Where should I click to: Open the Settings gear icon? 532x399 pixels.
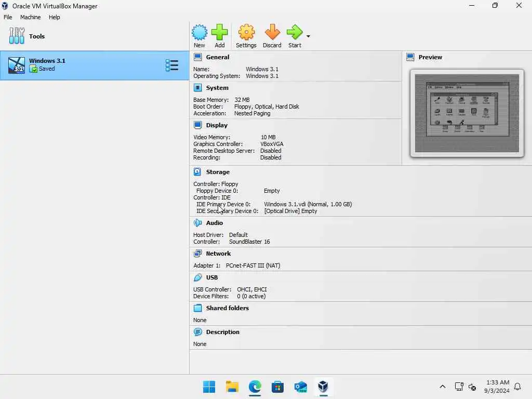[246, 33]
